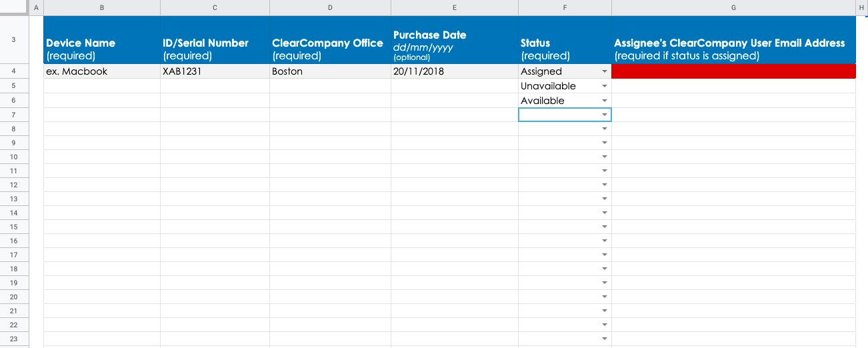Expand the Status dropdown in row 10
The image size is (868, 348).
pyautogui.click(x=605, y=157)
